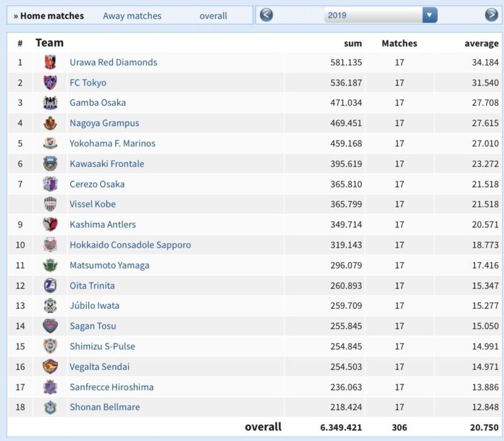This screenshot has height=441, width=504.
Task: Click the Vissel Kobe crest icon
Action: (x=50, y=204)
